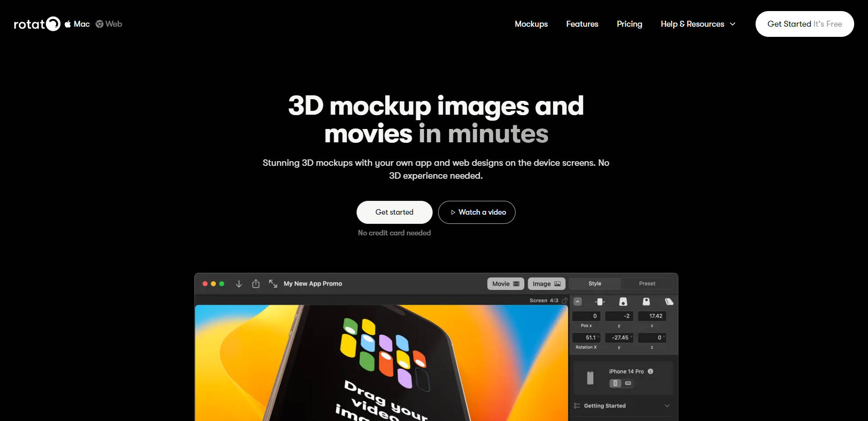Click the Get Started It's Free button
This screenshot has height=421, width=868.
804,24
